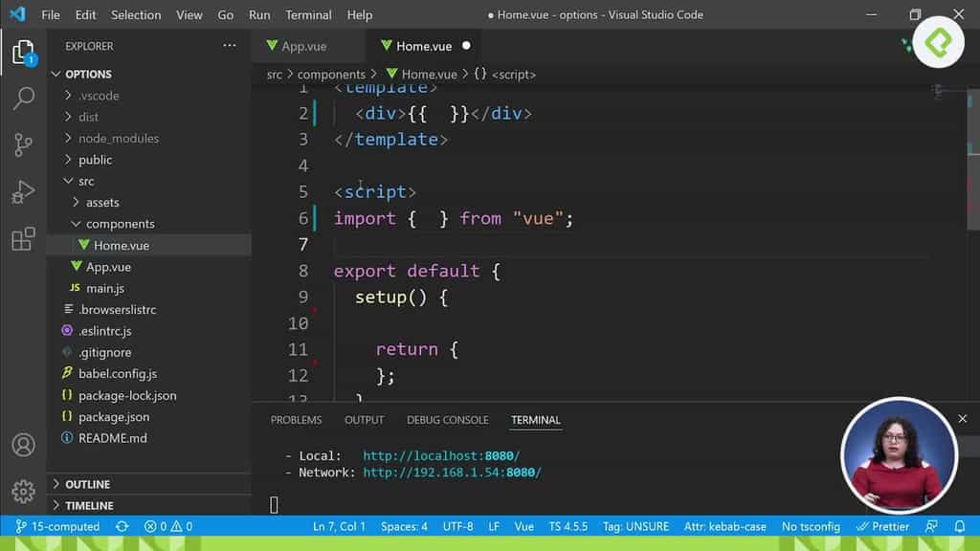This screenshot has width=980, height=551.
Task: Switch to the DEBUG CONSOLE panel tab
Action: click(447, 419)
